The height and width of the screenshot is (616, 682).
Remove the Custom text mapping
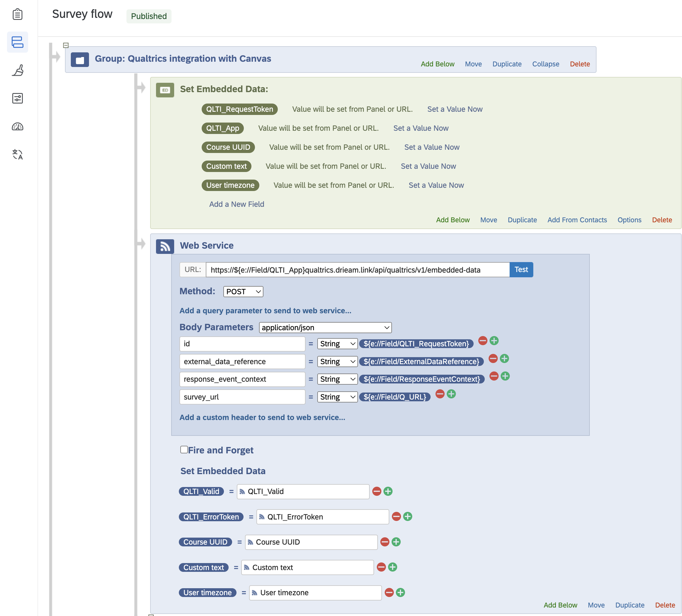coord(381,567)
